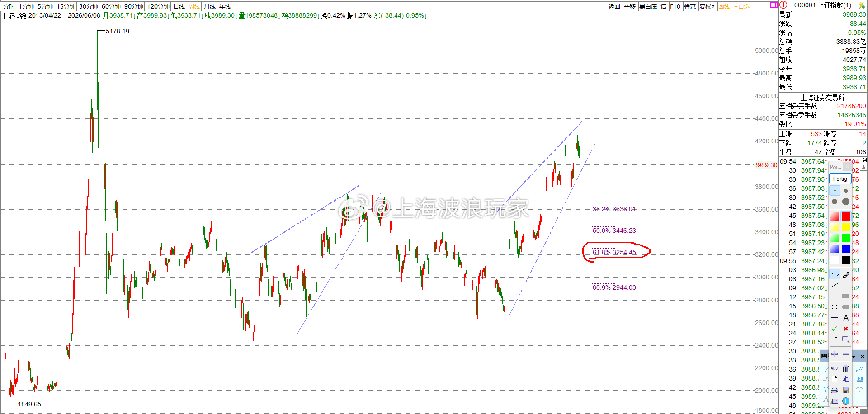Select the outlined rectangle tool
Viewport: 868px width, 414px height.
[835, 296]
